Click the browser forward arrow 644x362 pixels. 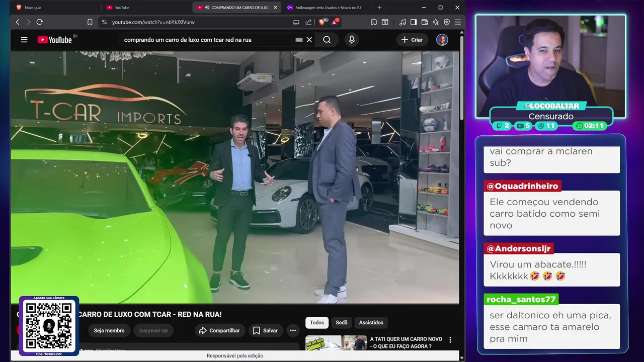[28, 22]
